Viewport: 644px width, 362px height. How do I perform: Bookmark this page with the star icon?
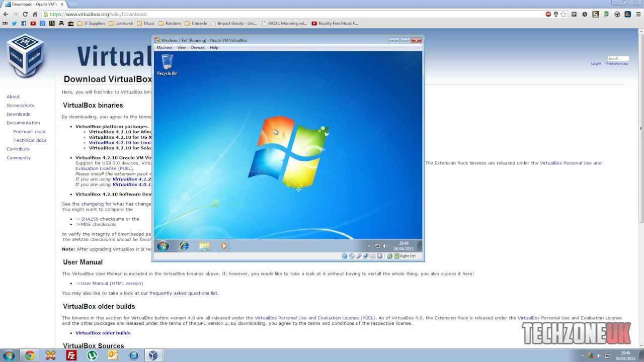point(564,14)
